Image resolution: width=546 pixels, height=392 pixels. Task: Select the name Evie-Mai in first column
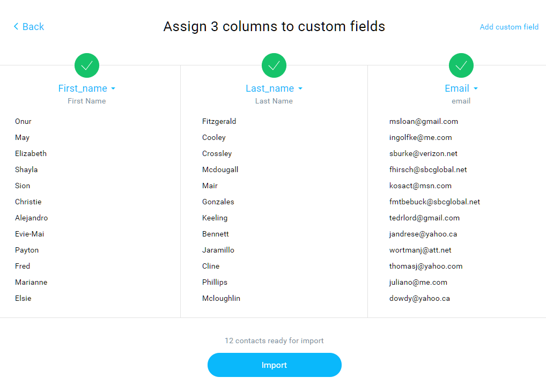click(x=29, y=234)
